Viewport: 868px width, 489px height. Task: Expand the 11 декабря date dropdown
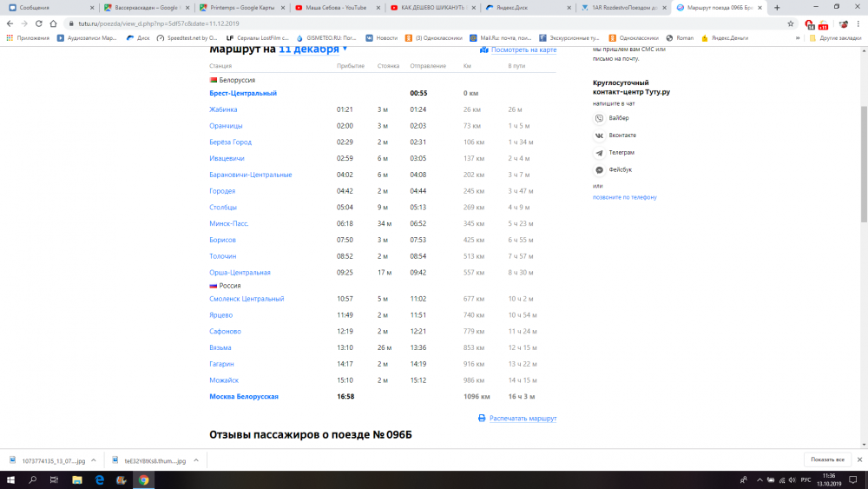[345, 49]
